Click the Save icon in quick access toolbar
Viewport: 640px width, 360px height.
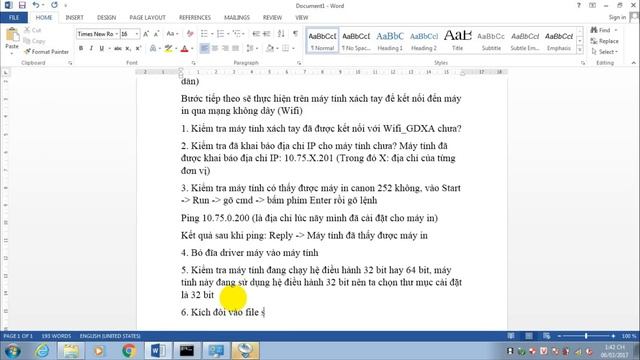coord(22,5)
